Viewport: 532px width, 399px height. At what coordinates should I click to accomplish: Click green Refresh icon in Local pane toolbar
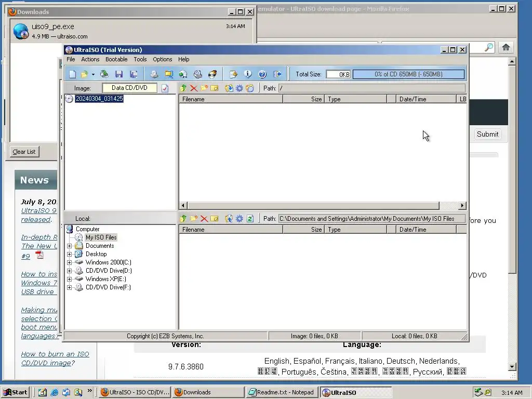point(250,219)
